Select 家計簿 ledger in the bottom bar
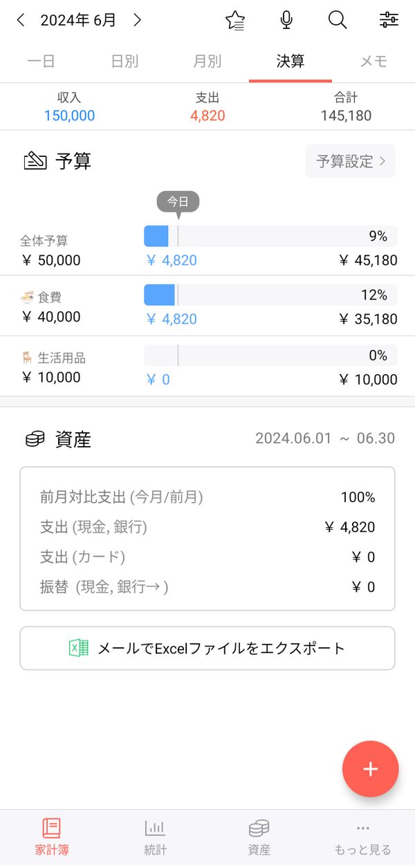 point(52,838)
